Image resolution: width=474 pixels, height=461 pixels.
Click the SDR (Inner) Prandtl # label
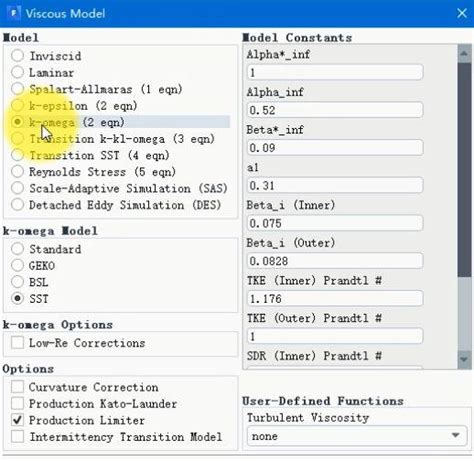point(314,356)
